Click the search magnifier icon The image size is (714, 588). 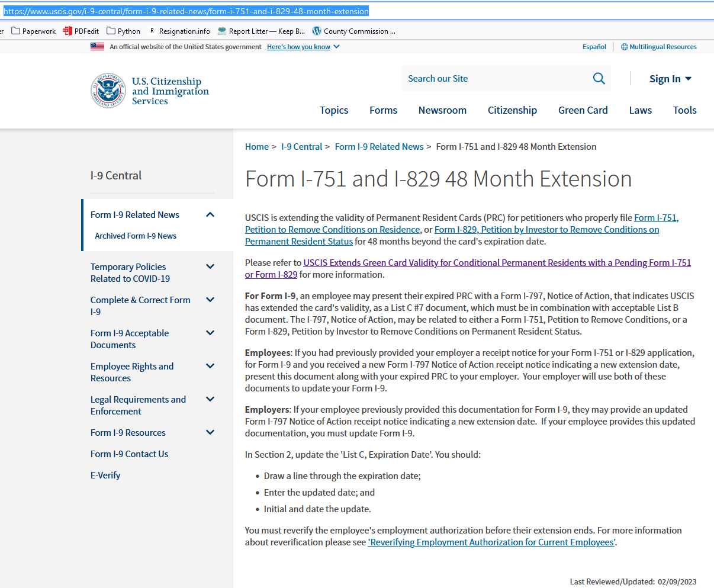click(599, 79)
